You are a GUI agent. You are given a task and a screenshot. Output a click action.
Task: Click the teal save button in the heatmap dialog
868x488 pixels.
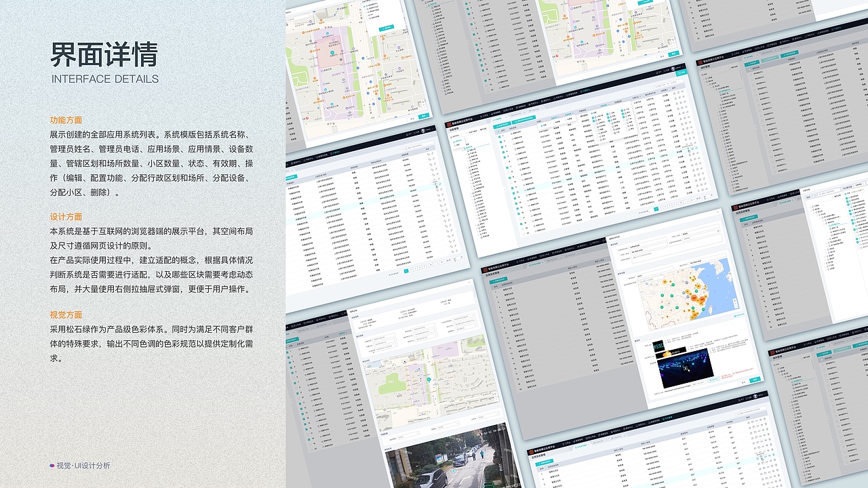pos(755,380)
